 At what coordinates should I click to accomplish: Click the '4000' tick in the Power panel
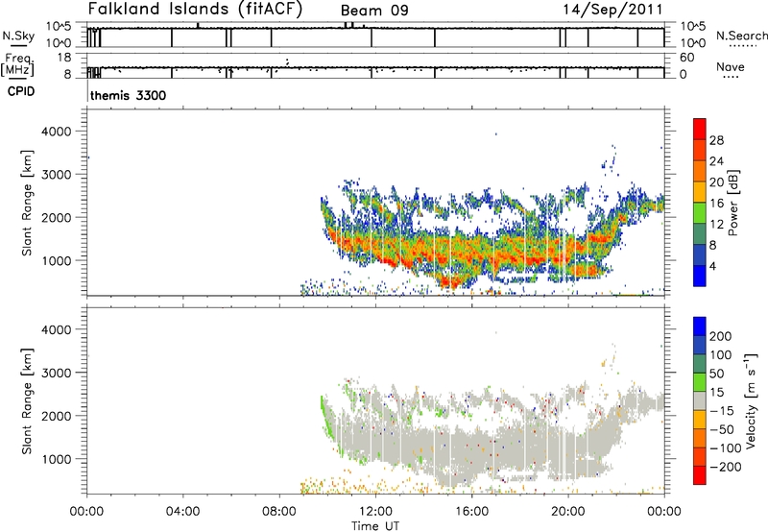tap(57, 132)
